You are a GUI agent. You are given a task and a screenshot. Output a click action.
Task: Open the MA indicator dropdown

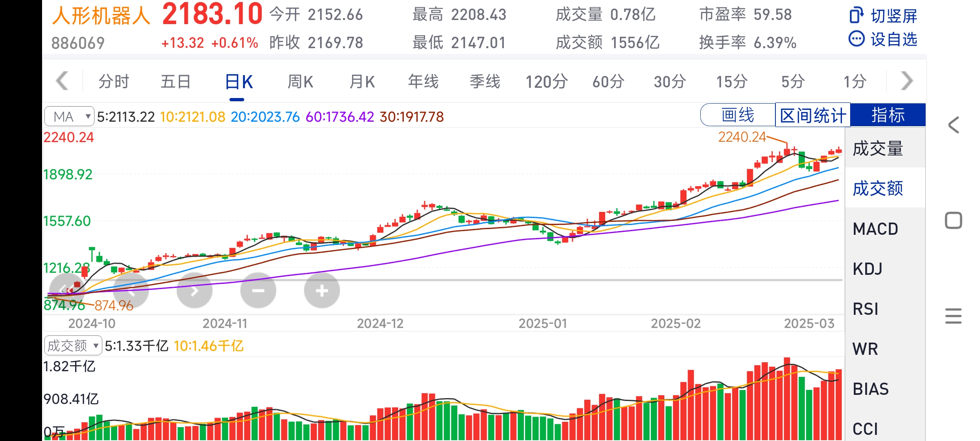69,117
